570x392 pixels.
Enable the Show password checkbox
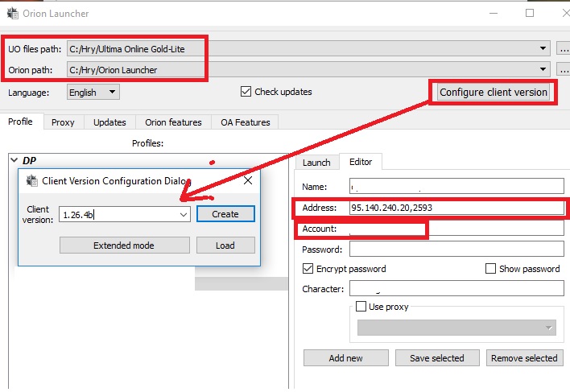[x=491, y=269]
